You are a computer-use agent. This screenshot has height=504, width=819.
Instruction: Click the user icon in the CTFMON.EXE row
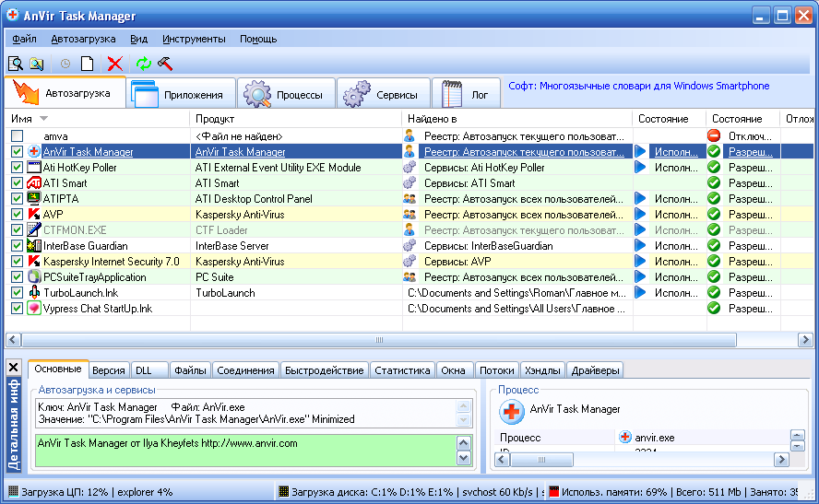pos(409,229)
